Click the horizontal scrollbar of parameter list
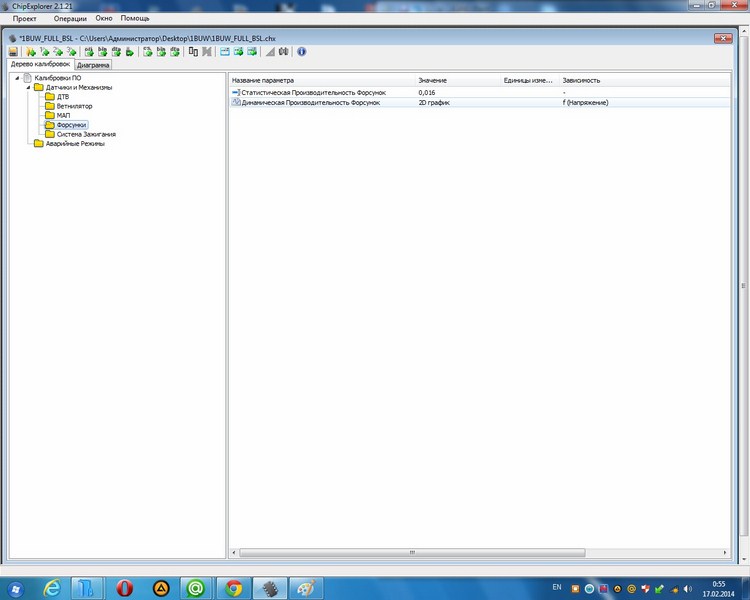The width and height of the screenshot is (750, 600). click(410, 552)
